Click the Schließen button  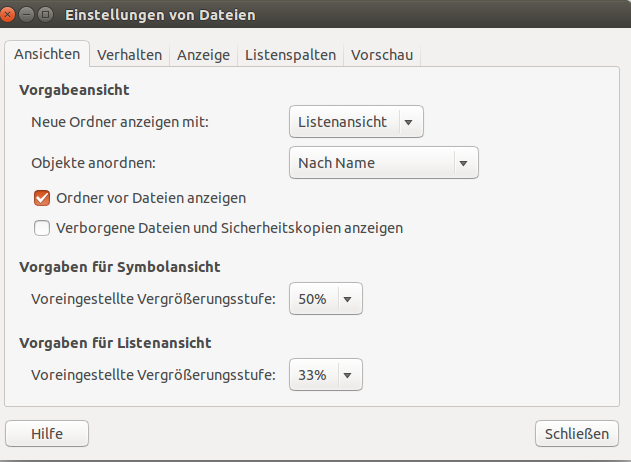(x=577, y=434)
